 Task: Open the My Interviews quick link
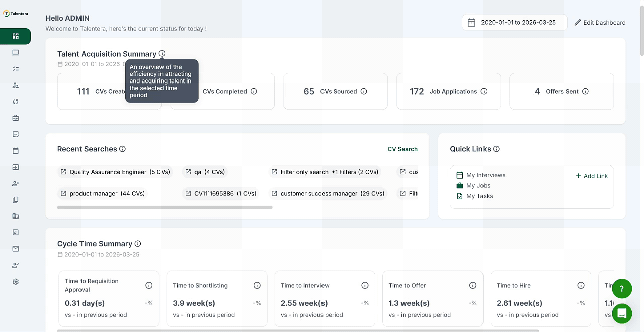click(485, 175)
